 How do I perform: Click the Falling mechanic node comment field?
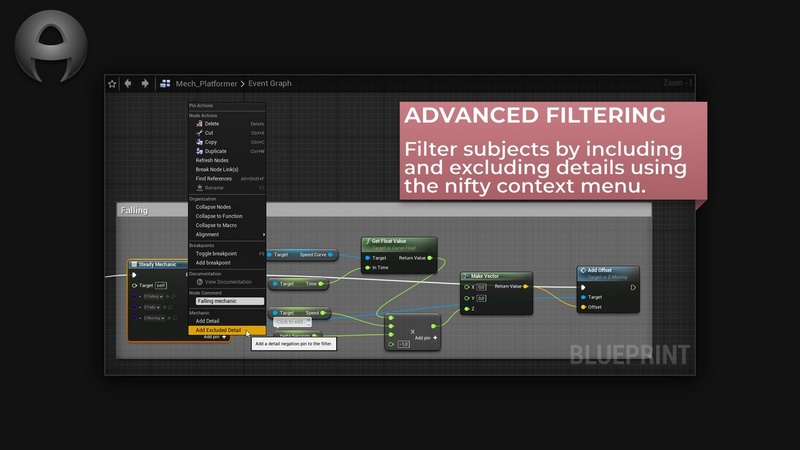(229, 301)
